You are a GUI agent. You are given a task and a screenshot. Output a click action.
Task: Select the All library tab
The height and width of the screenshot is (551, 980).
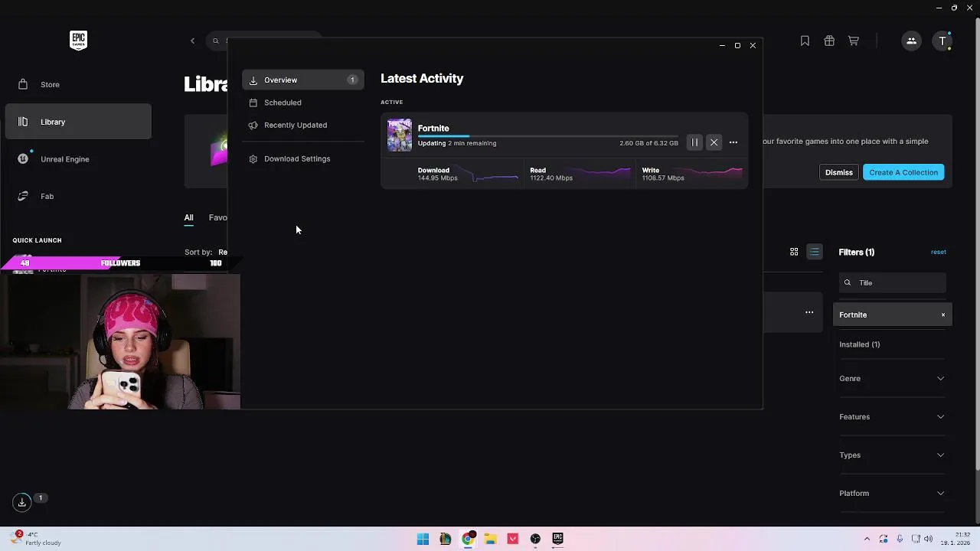(188, 218)
